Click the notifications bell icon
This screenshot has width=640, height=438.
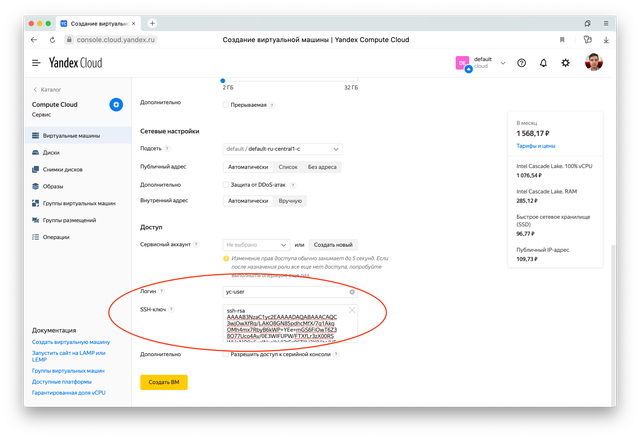[x=543, y=63]
